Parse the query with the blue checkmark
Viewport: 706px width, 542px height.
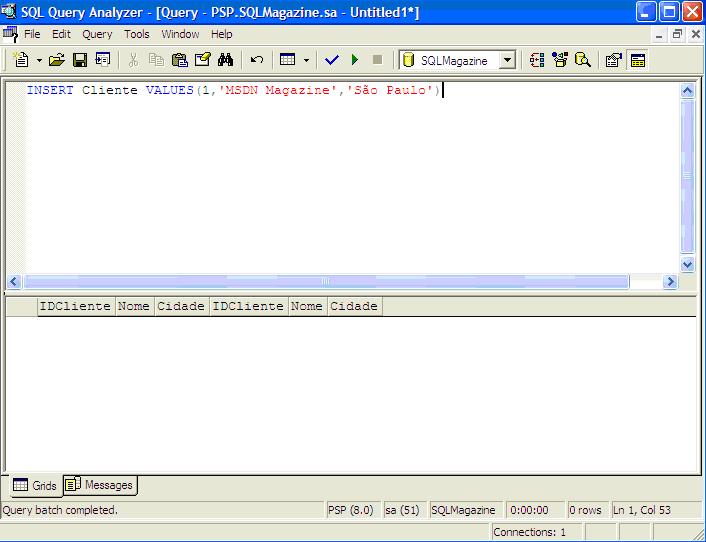coord(332,60)
